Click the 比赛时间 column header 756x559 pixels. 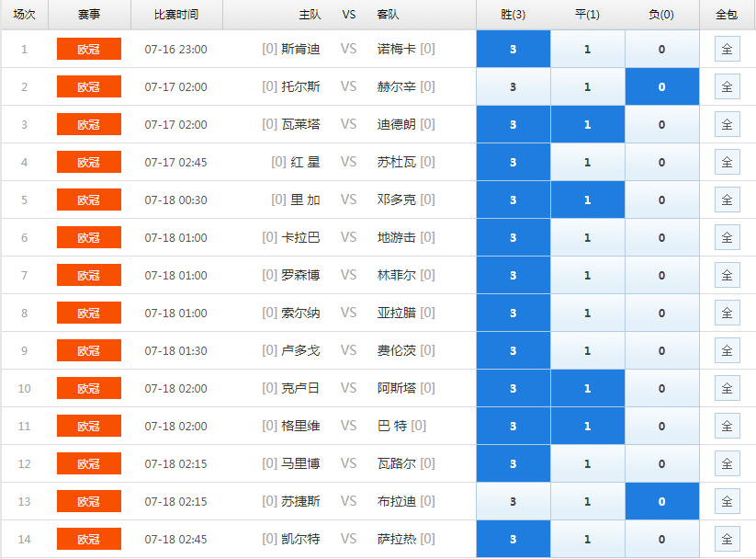(176, 15)
